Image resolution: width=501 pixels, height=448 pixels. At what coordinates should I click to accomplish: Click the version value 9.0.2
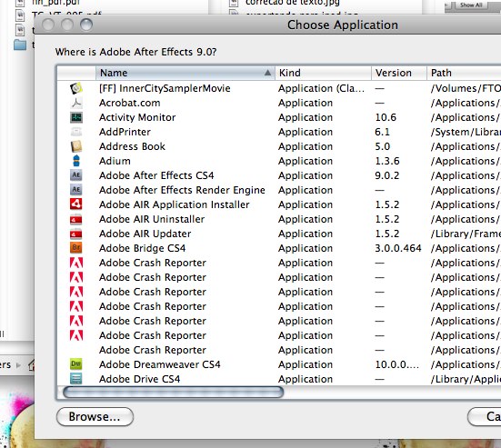tap(387, 175)
